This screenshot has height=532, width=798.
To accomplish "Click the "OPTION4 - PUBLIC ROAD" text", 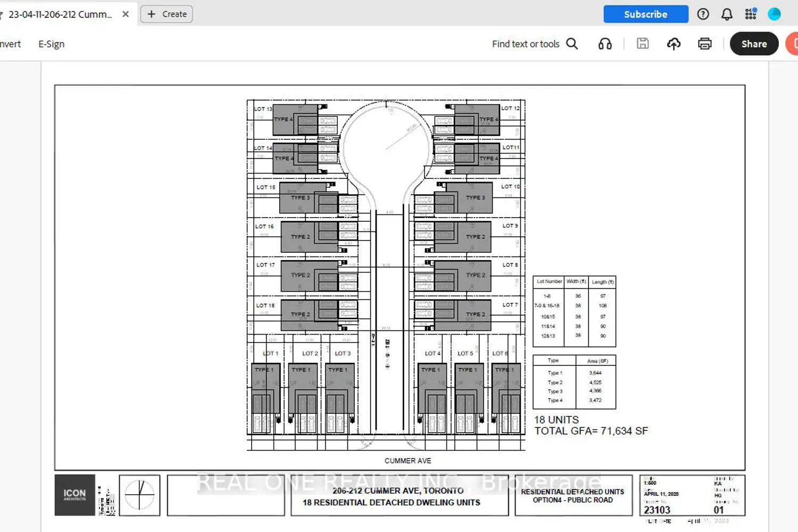I will point(572,500).
